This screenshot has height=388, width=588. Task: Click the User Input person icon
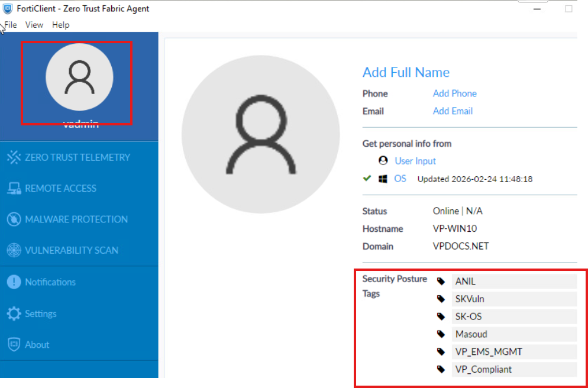click(x=383, y=161)
